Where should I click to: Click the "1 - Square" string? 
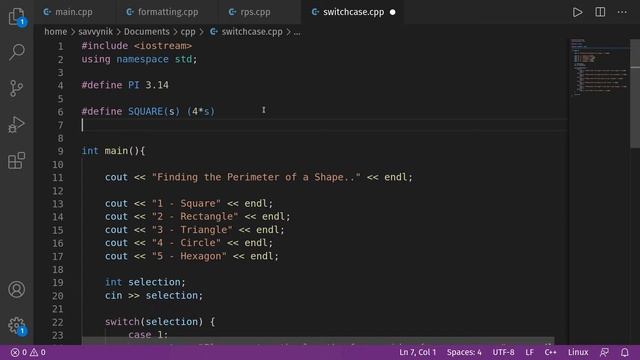(x=186, y=203)
